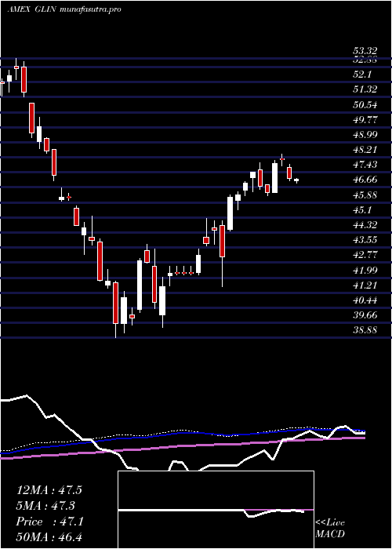The height and width of the screenshot is (549, 392).
Task: Click inside the MACD inset chart box
Action: pos(216,510)
